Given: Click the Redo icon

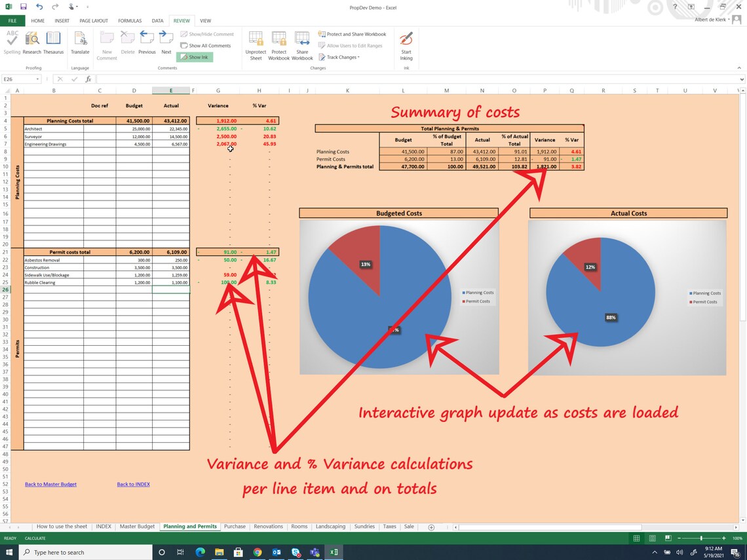Looking at the screenshot, I should click(55, 7).
